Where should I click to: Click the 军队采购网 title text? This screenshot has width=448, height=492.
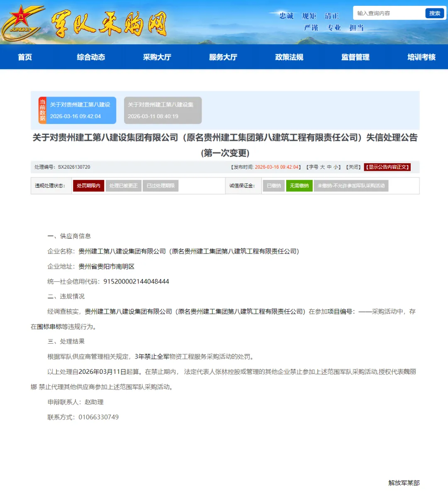tap(109, 24)
